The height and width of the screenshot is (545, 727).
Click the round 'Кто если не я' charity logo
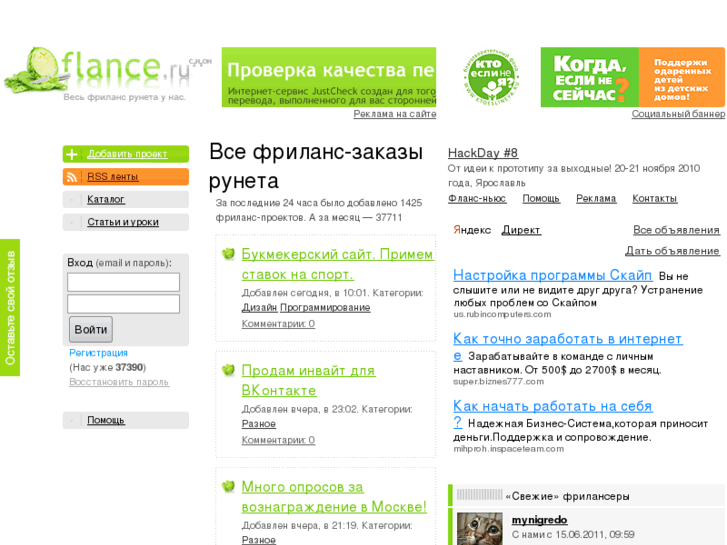[x=490, y=77]
